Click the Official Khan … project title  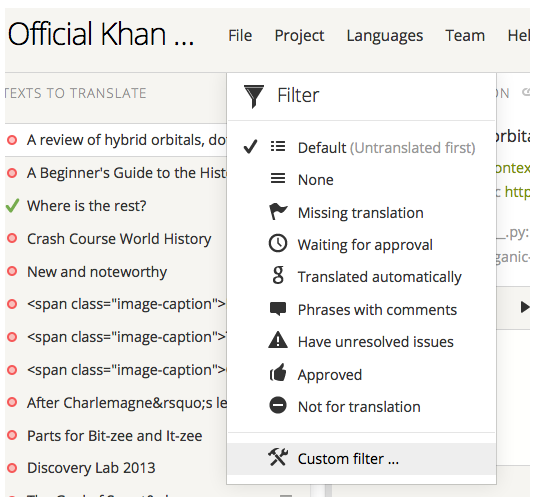click(101, 34)
